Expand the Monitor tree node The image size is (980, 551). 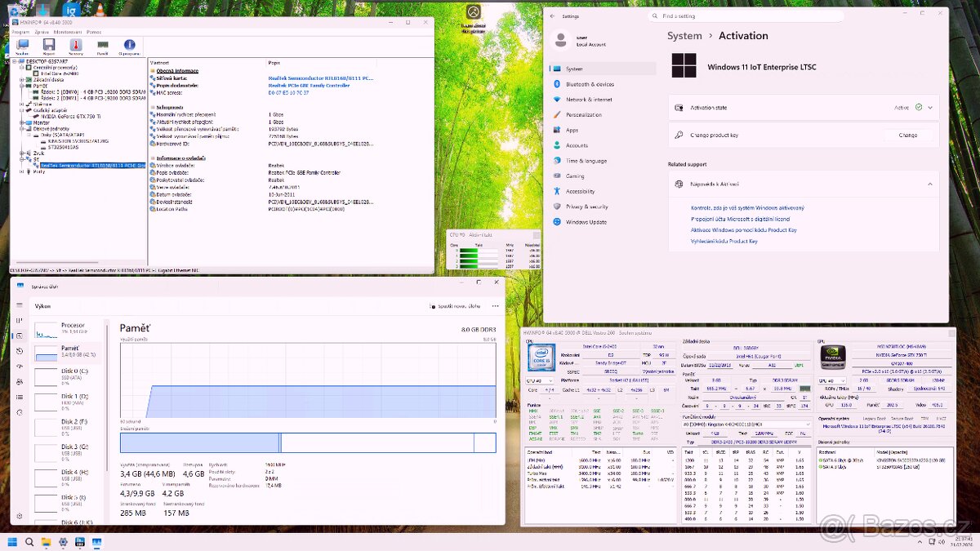point(21,122)
